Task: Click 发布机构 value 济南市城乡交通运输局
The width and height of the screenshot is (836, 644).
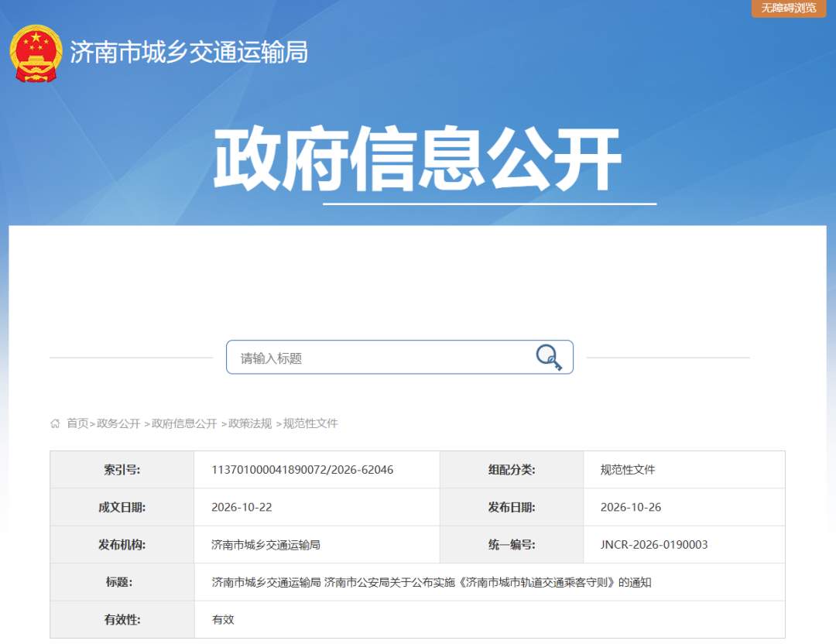Action: coord(266,544)
